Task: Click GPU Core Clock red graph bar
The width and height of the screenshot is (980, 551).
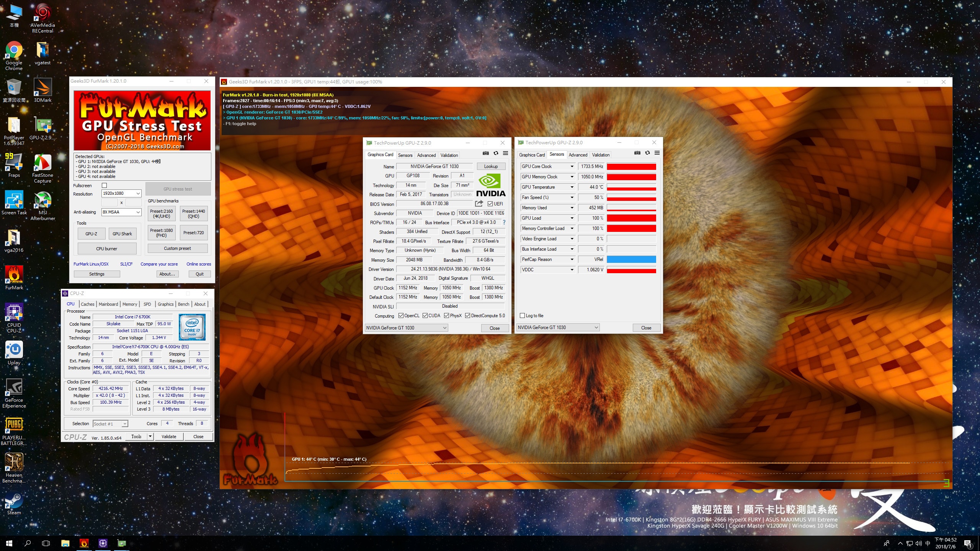Action: tap(631, 166)
